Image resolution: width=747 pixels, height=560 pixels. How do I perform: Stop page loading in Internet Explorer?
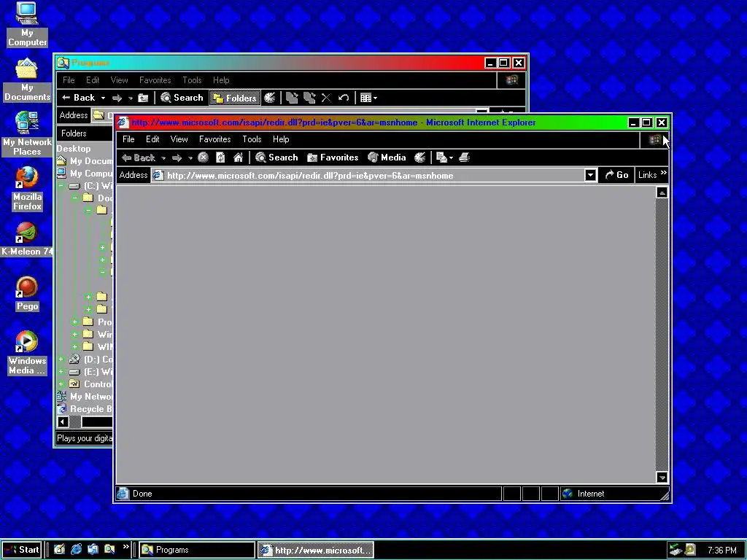(203, 157)
